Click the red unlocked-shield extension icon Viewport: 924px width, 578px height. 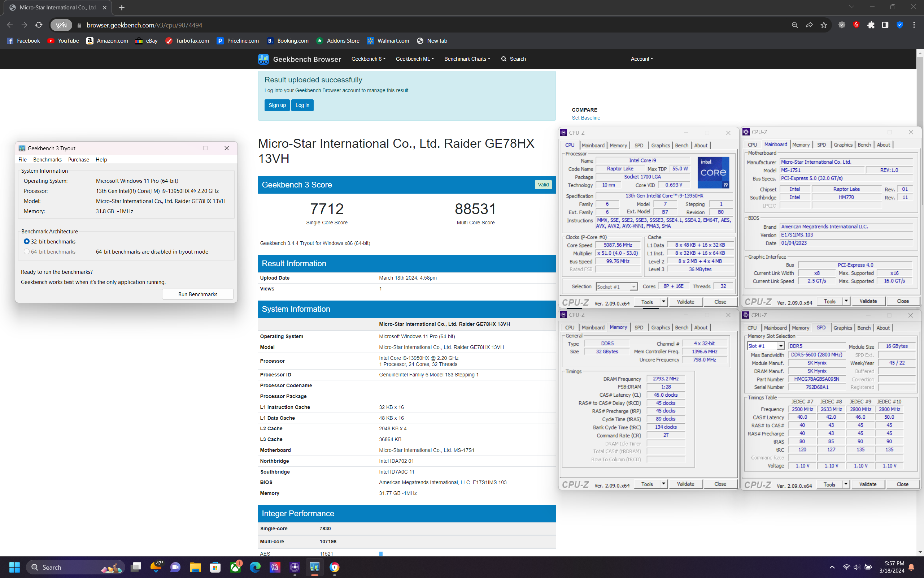tap(857, 25)
